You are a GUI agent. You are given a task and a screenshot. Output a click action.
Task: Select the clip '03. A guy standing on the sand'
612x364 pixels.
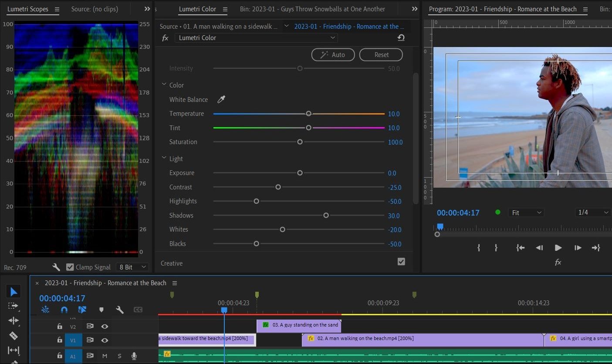coord(299,325)
